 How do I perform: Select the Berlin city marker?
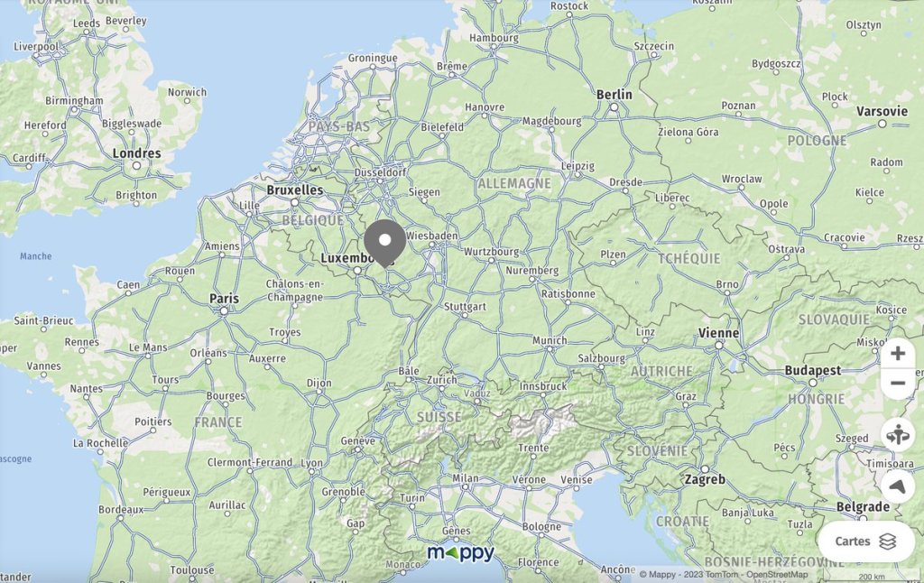(614, 107)
